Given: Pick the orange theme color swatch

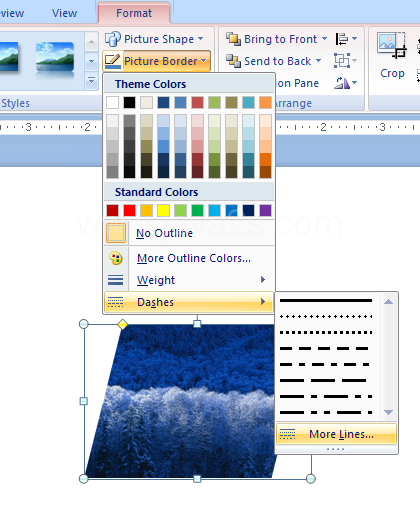Looking at the screenshot, I should (x=265, y=103).
